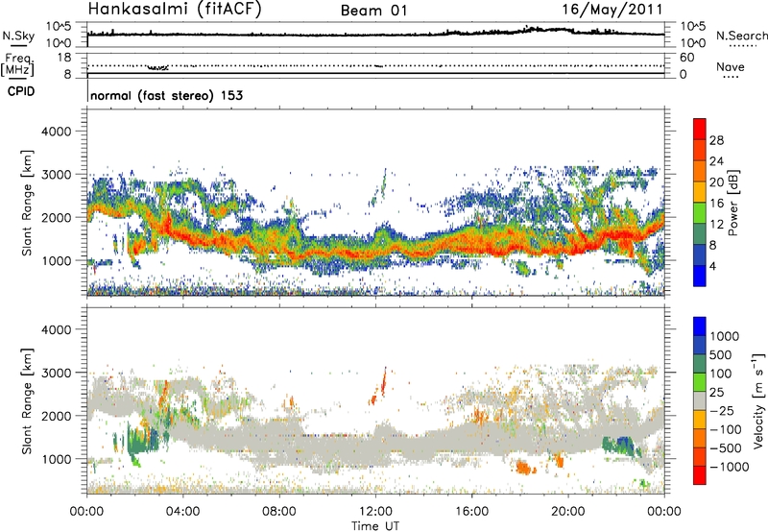Click the 'Time UT' axis title

click(375, 526)
